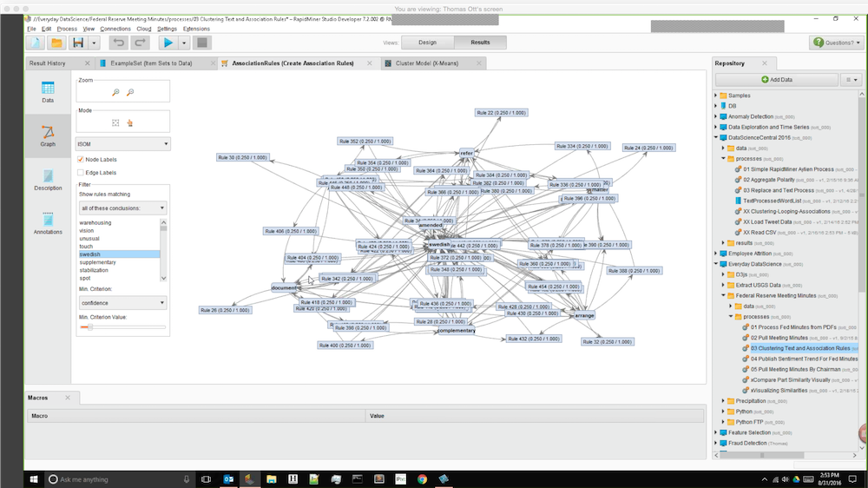868x488 pixels.
Task: Open the ExampleSet (Item Sets to Data) tab
Action: 151,63
